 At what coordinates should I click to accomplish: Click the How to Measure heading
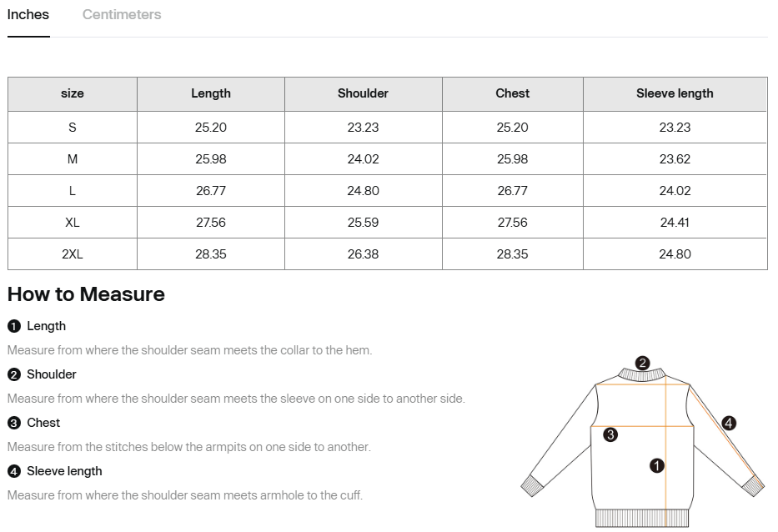[86, 294]
